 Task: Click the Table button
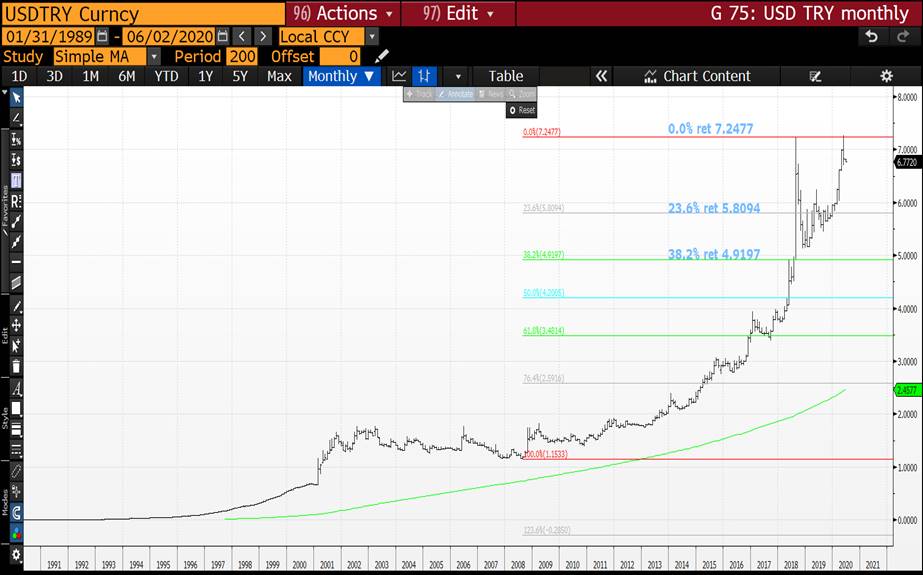click(x=506, y=76)
